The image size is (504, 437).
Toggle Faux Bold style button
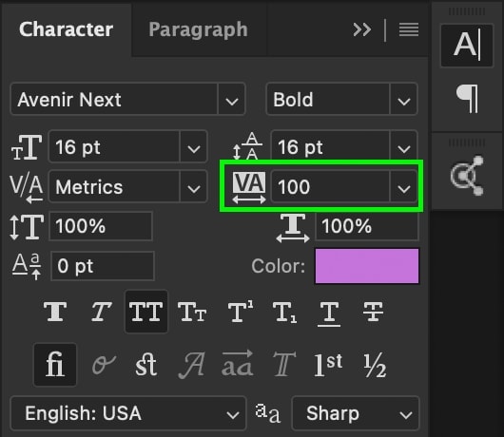tap(55, 312)
